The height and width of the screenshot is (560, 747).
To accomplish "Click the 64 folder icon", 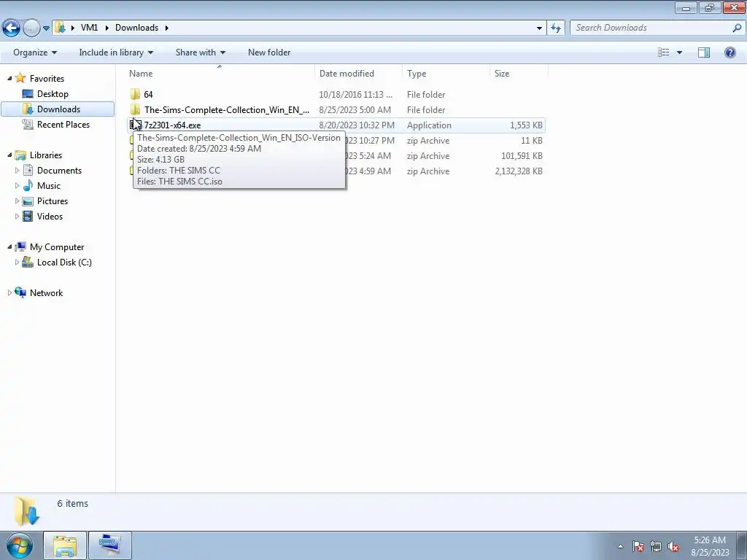I will 135,94.
